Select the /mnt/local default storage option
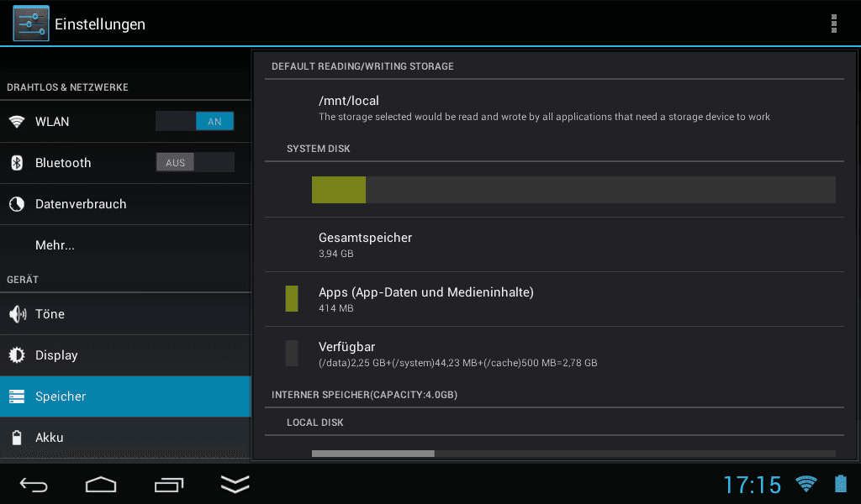The image size is (861, 504). (x=554, y=108)
